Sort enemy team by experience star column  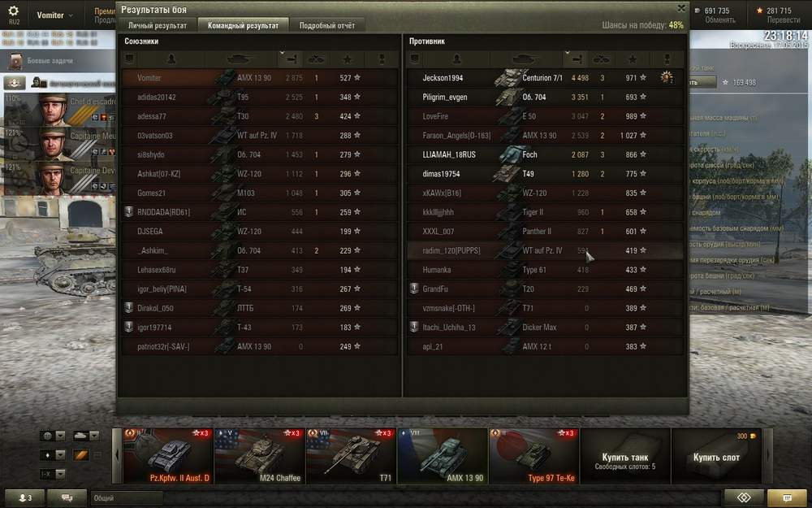(633, 59)
